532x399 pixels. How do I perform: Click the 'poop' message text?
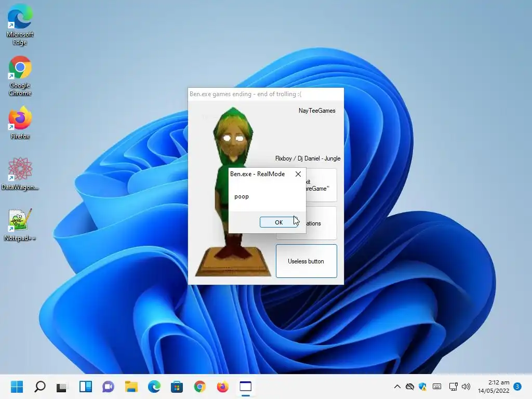[x=242, y=196]
